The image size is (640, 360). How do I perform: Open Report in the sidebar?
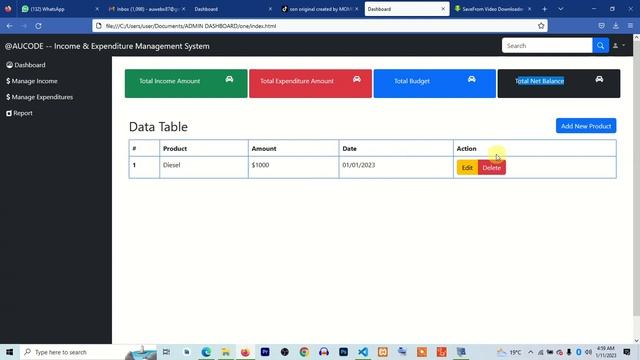[x=19, y=113]
